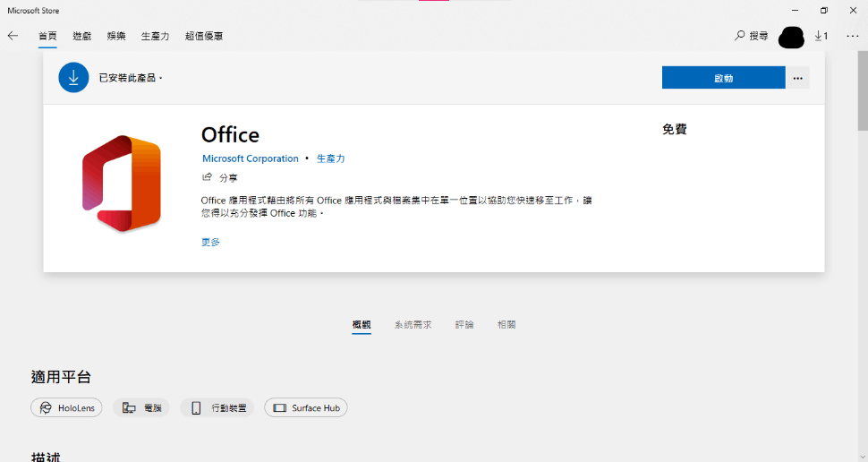Image resolution: width=868 pixels, height=462 pixels.
Task: Open the downloads indicator showing 1
Action: [821, 36]
